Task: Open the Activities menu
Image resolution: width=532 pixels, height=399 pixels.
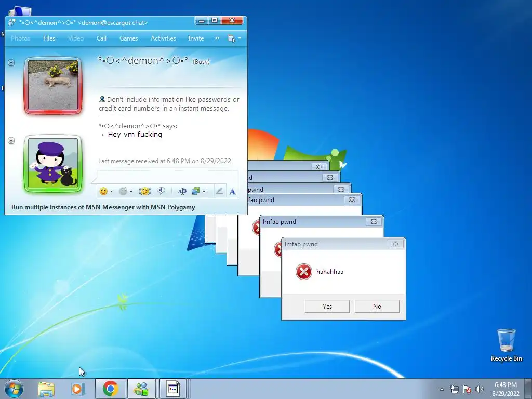Action: click(x=163, y=38)
